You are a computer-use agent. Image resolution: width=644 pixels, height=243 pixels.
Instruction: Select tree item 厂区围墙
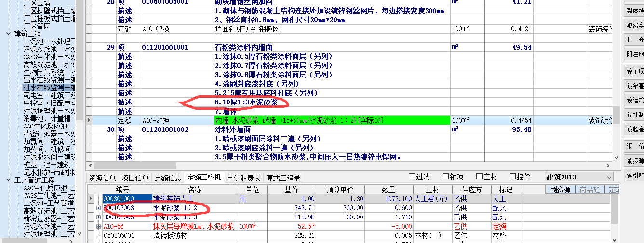click(x=37, y=3)
